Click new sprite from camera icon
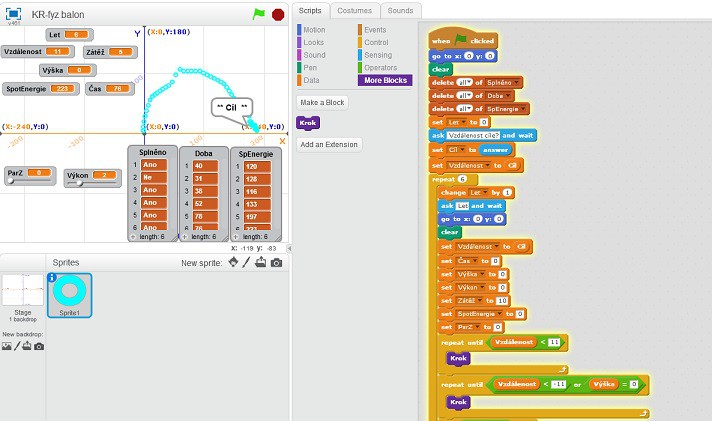This screenshot has width=712, height=421. 276,263
